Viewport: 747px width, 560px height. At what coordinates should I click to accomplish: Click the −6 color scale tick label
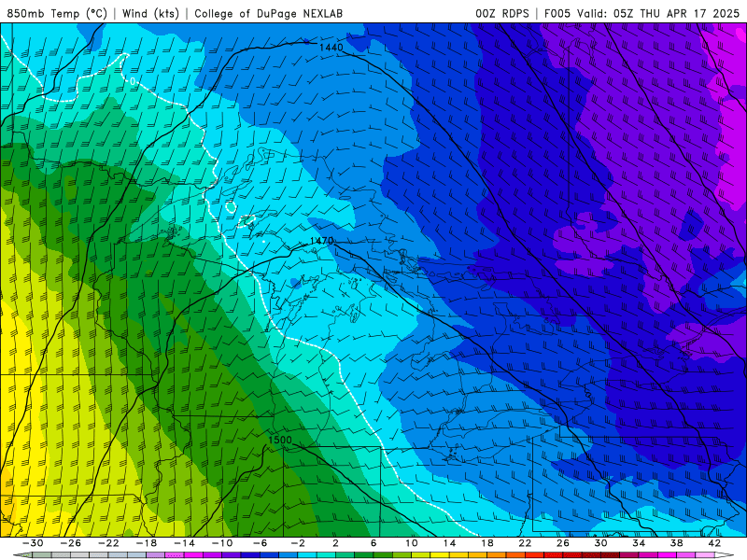pyautogui.click(x=261, y=543)
